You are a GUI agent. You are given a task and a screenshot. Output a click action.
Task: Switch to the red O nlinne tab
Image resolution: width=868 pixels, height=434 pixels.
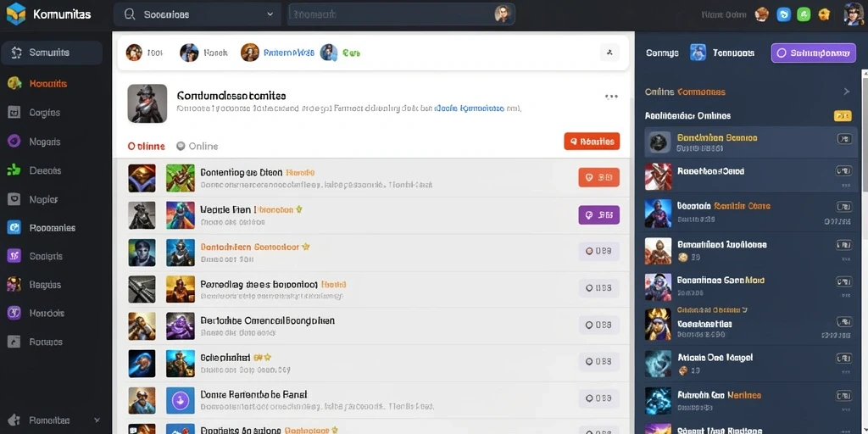pyautogui.click(x=146, y=146)
